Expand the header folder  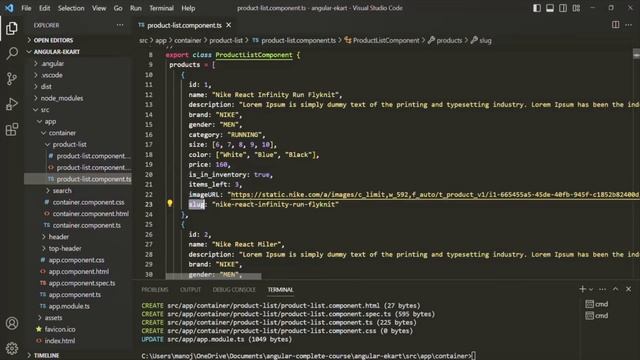click(x=59, y=237)
